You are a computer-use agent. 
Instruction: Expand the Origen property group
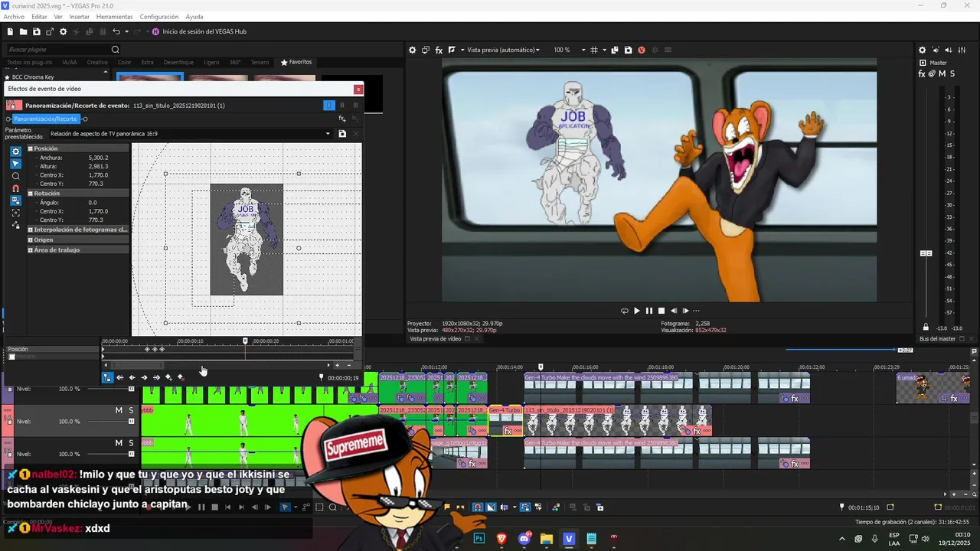31,240
